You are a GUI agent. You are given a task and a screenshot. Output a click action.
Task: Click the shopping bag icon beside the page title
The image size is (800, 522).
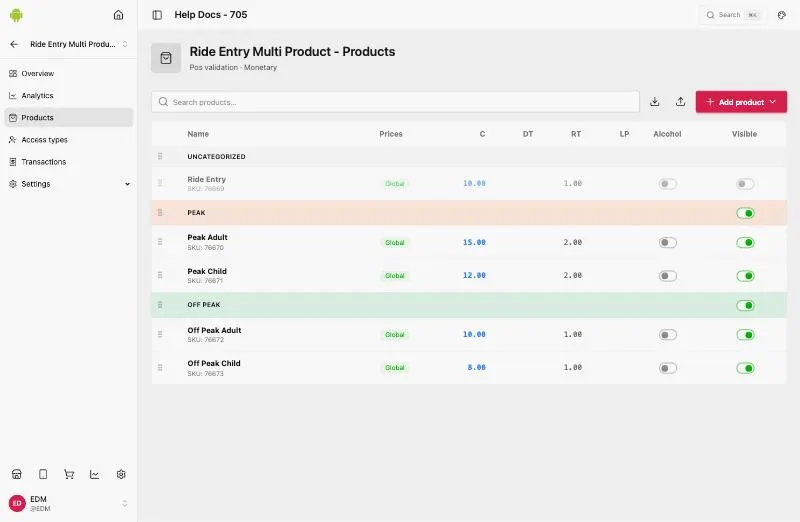point(166,58)
